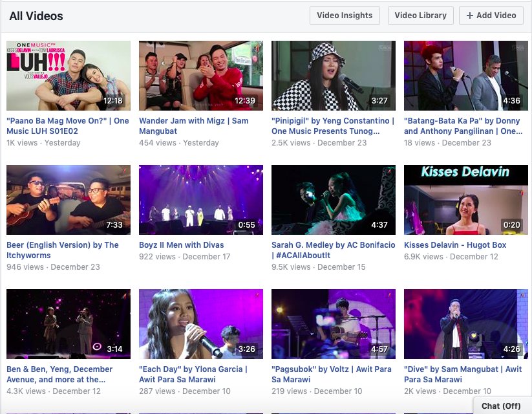Click the "6.9K views · December 12" text

point(451,257)
